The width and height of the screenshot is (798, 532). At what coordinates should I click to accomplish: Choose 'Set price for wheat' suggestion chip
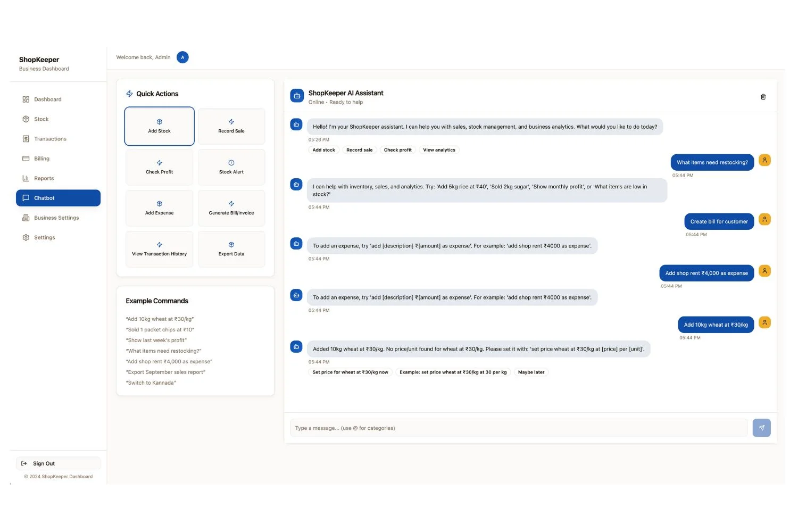click(350, 372)
